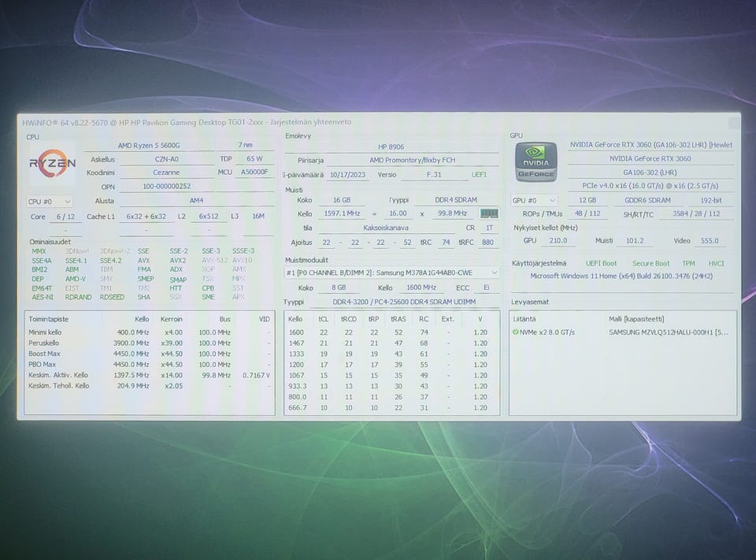The width and height of the screenshot is (756, 560).
Task: Click the Keskim. Aktiv. Kello row label
Action: click(x=57, y=375)
